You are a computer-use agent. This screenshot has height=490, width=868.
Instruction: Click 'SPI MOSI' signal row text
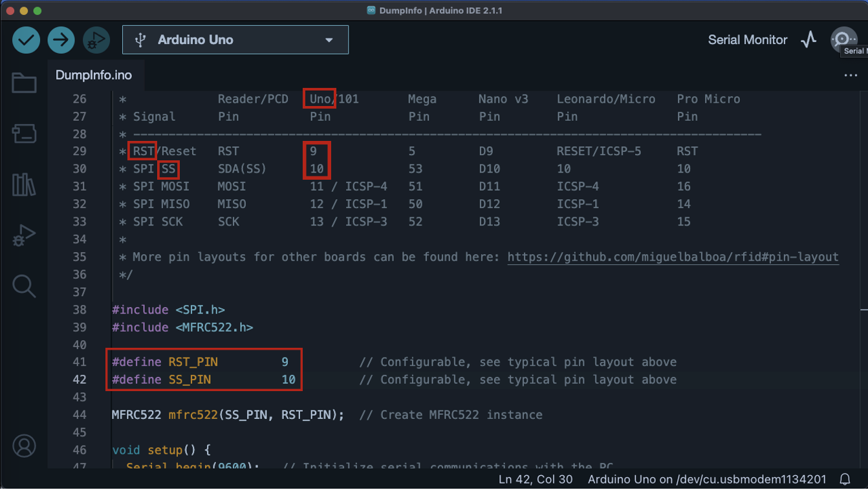coord(161,186)
